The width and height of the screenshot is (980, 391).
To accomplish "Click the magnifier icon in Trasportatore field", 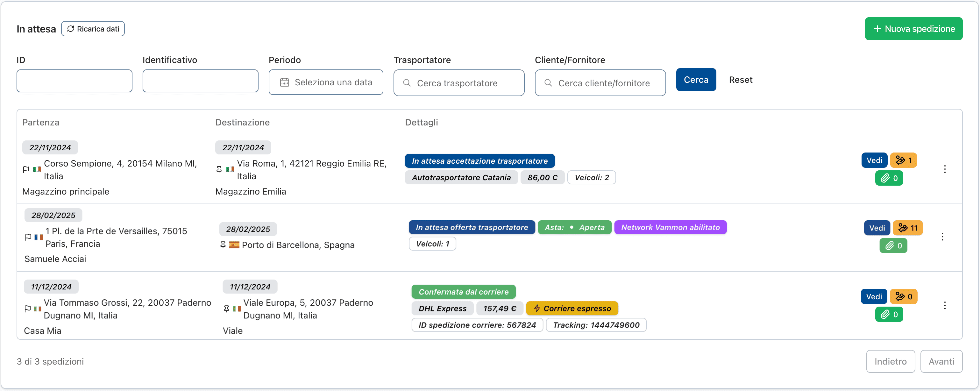I will coord(407,83).
